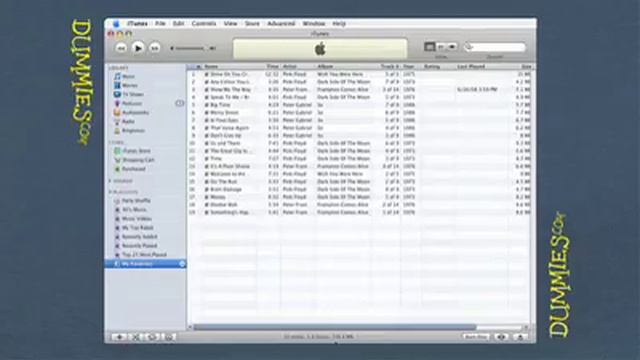Uncheck the Doobie Wah song checkbox

[x=207, y=204]
